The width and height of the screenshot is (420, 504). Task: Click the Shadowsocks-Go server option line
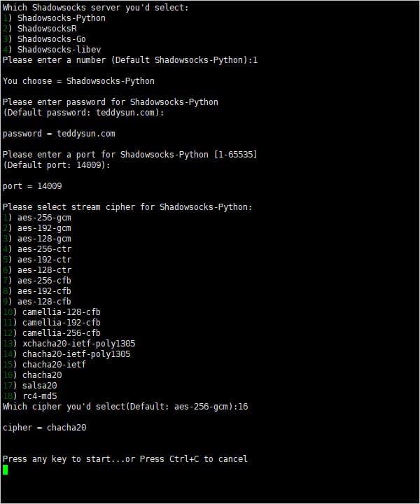tap(44, 39)
